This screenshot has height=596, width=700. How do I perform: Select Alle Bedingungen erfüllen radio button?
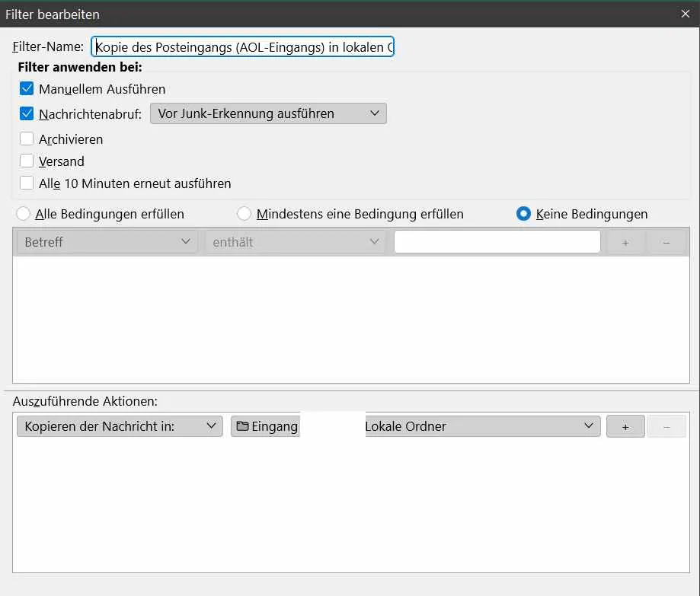coord(23,214)
